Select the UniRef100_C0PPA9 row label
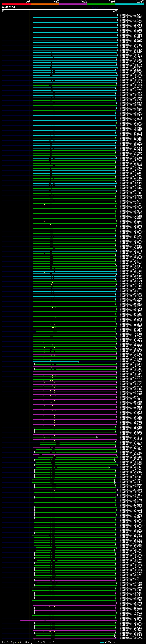Image resolution: width=146 pixels, height=644 pixels. pos(131,45)
